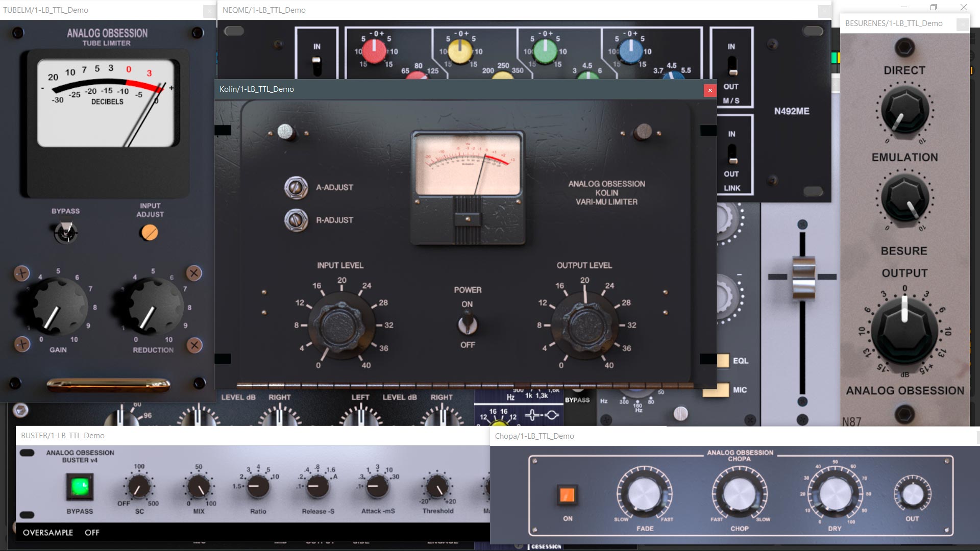
Task: Click the Buster Ratio knob
Action: click(x=258, y=487)
